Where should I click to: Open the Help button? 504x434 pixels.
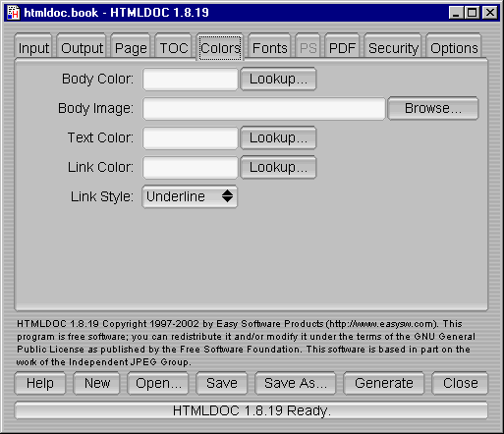pos(40,383)
